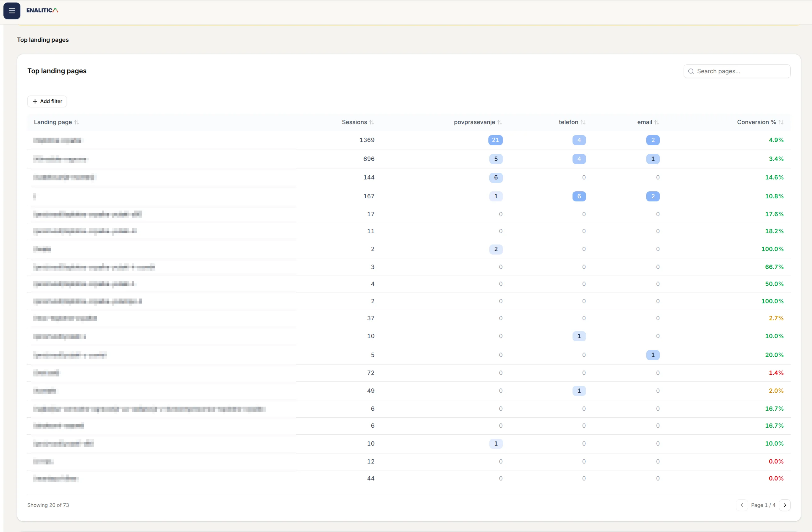Select the telefon badge showing 6
The height and width of the screenshot is (532, 812).
click(x=579, y=196)
